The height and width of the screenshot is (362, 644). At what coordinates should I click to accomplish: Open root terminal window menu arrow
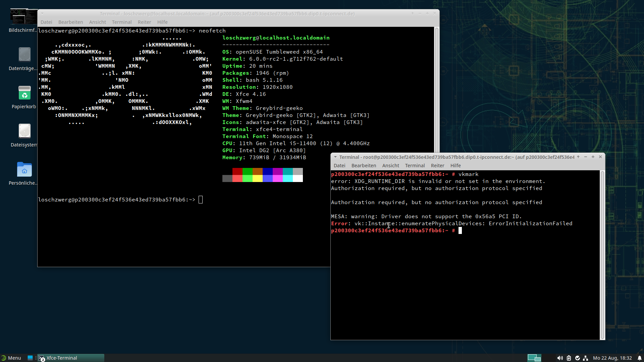click(335, 157)
